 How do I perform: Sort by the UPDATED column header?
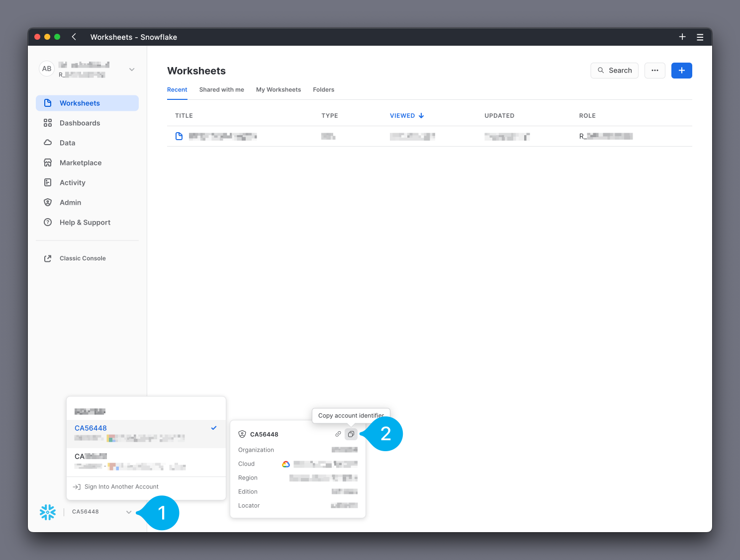499,116
